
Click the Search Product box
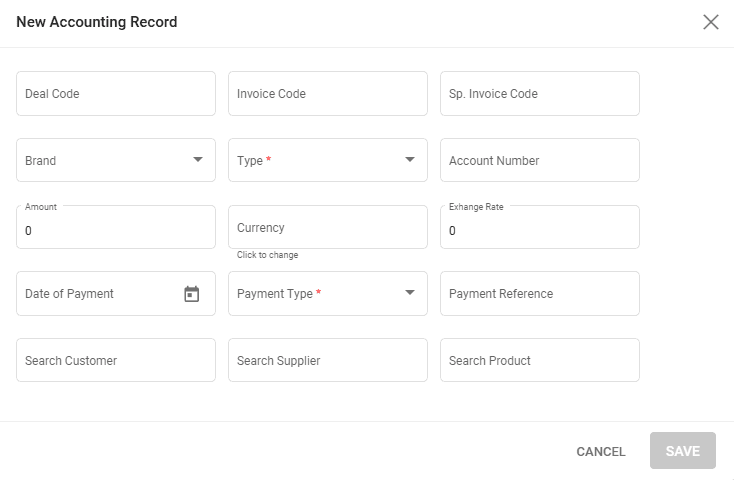coord(540,360)
